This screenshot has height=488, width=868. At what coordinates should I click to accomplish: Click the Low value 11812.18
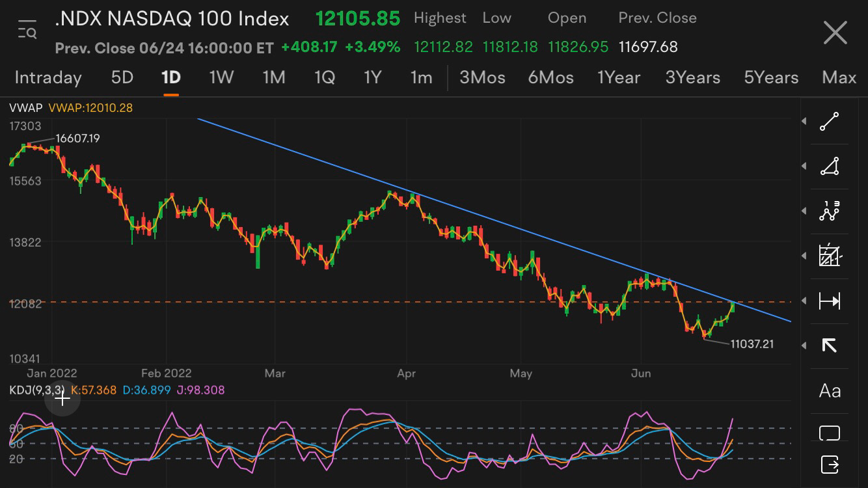[510, 47]
